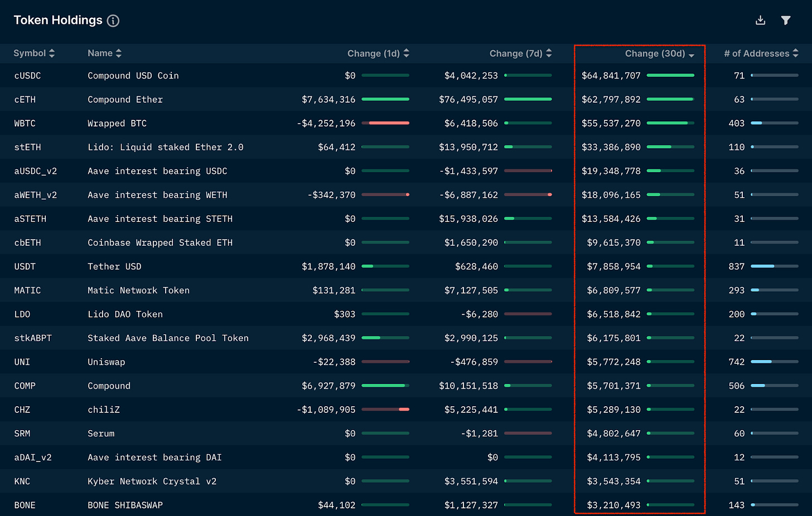
Task: Select the cETH symbol cell
Action: [x=25, y=100]
